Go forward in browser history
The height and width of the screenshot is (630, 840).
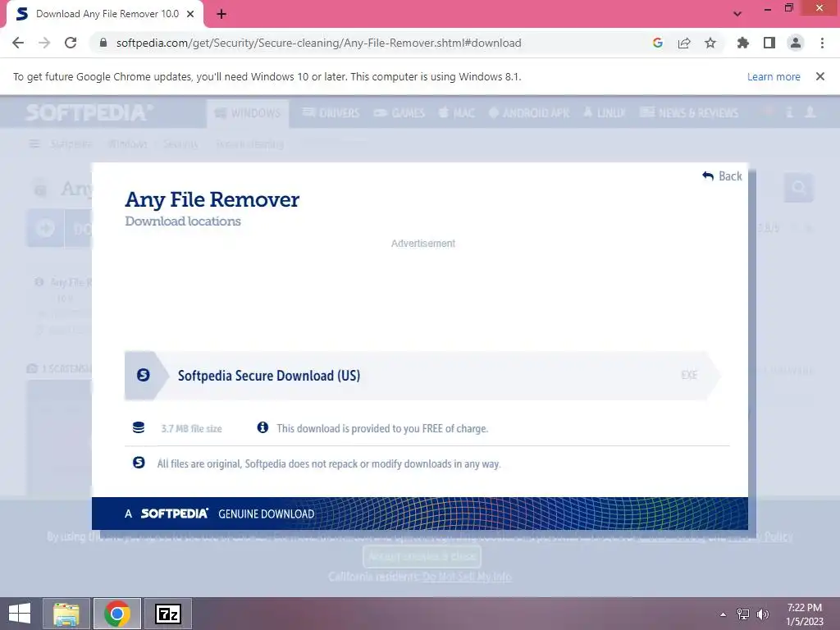point(44,43)
